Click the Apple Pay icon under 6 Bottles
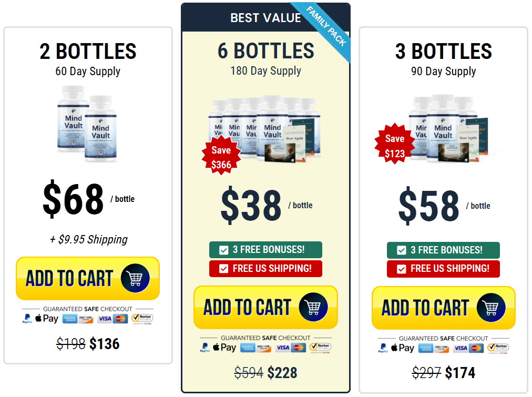Viewport: 532px width, 397px height. click(224, 348)
